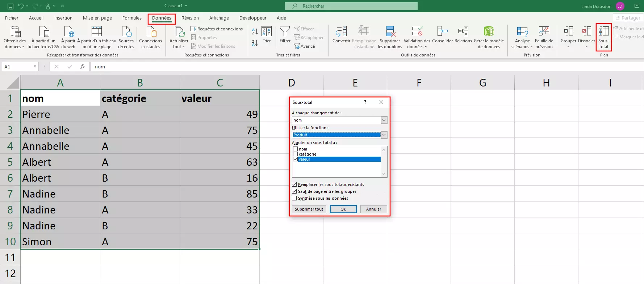
Task: Open the Name Box dropdown arrow
Action: 35,67
